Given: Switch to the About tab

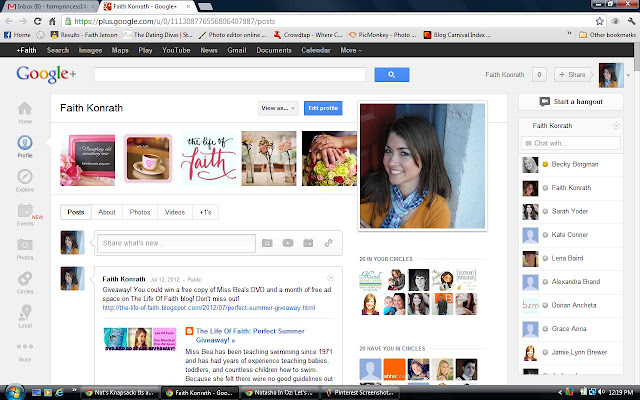Looking at the screenshot, I should [107, 212].
